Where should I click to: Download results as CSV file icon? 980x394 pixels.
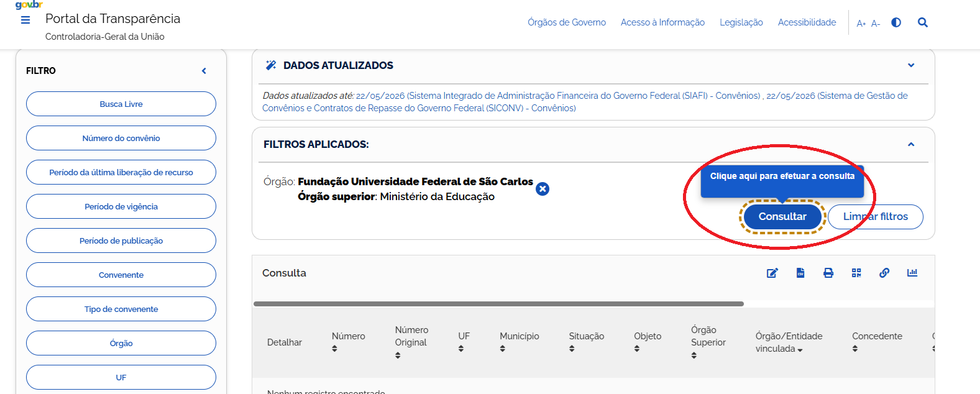coord(800,273)
